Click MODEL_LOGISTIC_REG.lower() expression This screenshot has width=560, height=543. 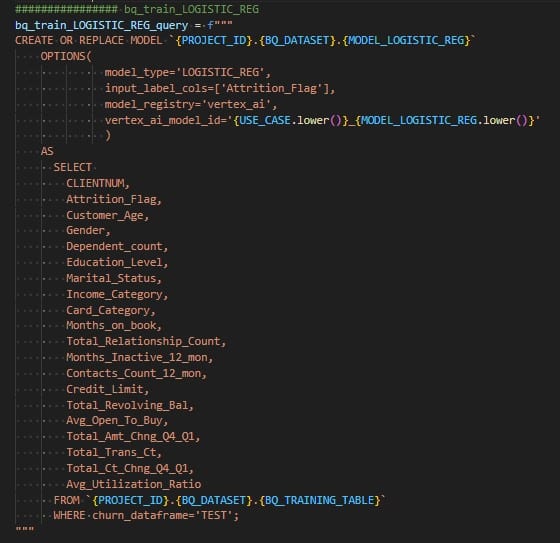[x=445, y=120]
